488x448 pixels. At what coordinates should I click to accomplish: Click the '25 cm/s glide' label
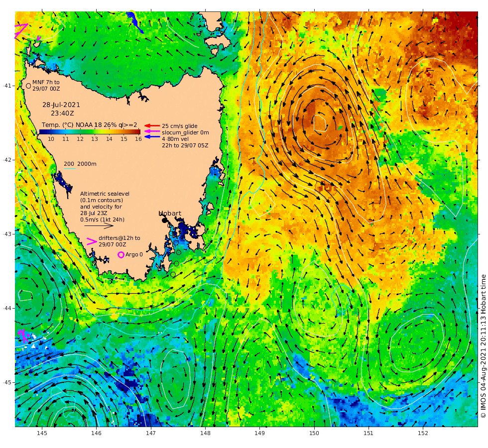(180, 126)
